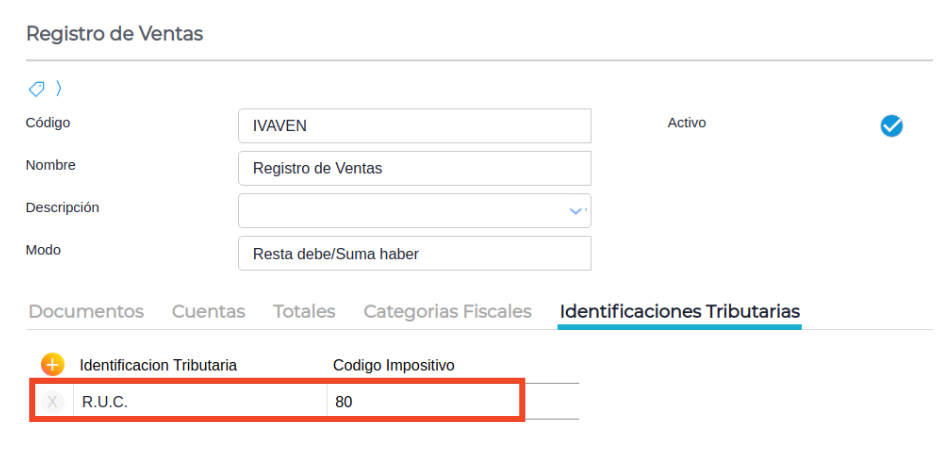Switch to the Documentos tab

[86, 311]
